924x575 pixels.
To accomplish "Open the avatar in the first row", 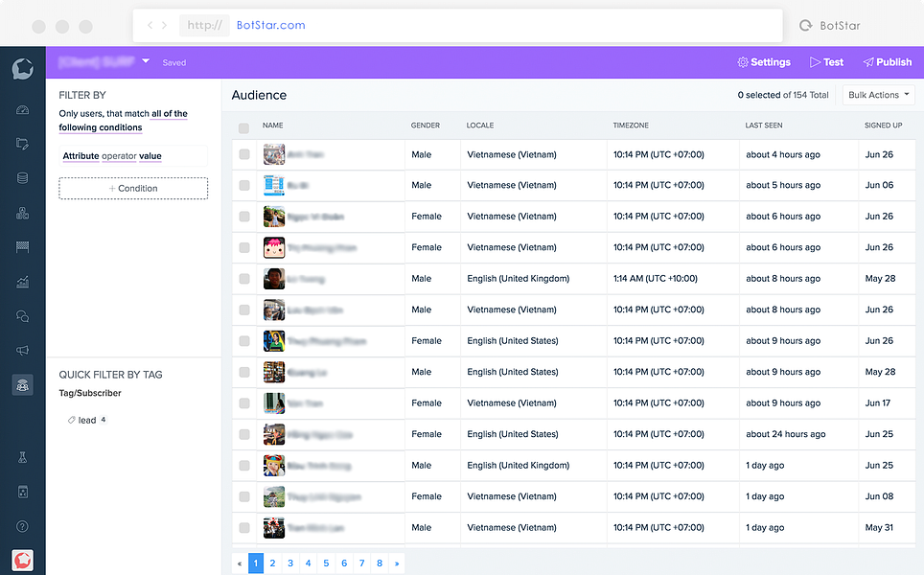I will (x=274, y=154).
